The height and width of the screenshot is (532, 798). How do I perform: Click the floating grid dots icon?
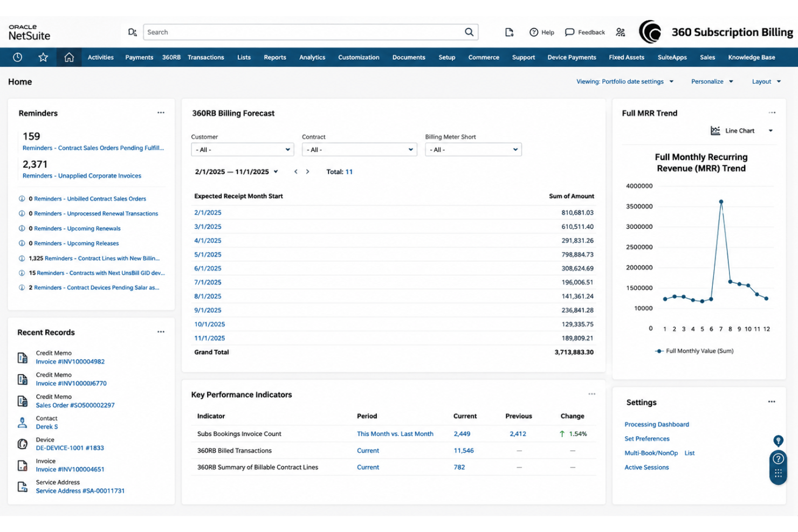(x=778, y=474)
